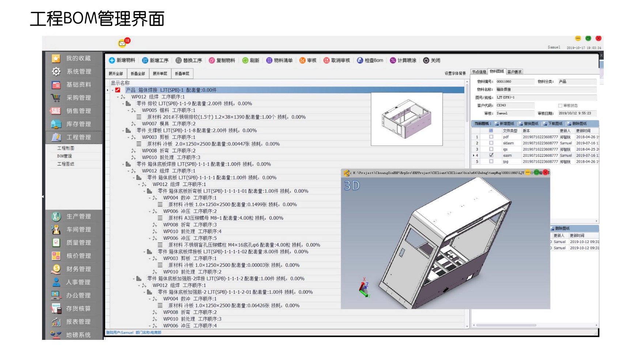Check the pdf file row checkbox
The width and height of the screenshot is (641, 364).
click(491, 137)
